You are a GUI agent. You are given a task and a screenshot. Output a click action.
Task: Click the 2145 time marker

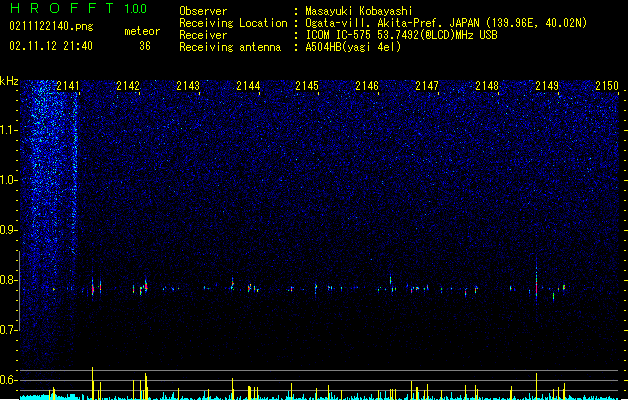pos(307,86)
